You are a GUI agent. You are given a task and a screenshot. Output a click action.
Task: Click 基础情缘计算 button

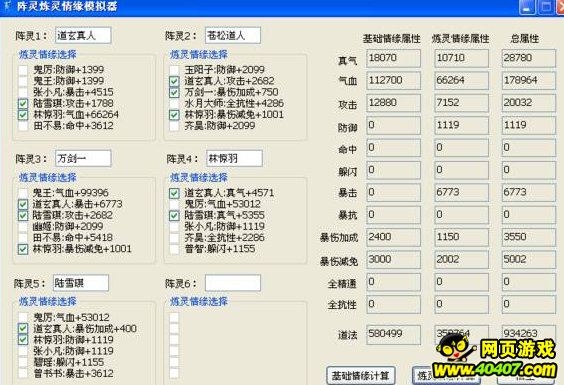[360, 376]
